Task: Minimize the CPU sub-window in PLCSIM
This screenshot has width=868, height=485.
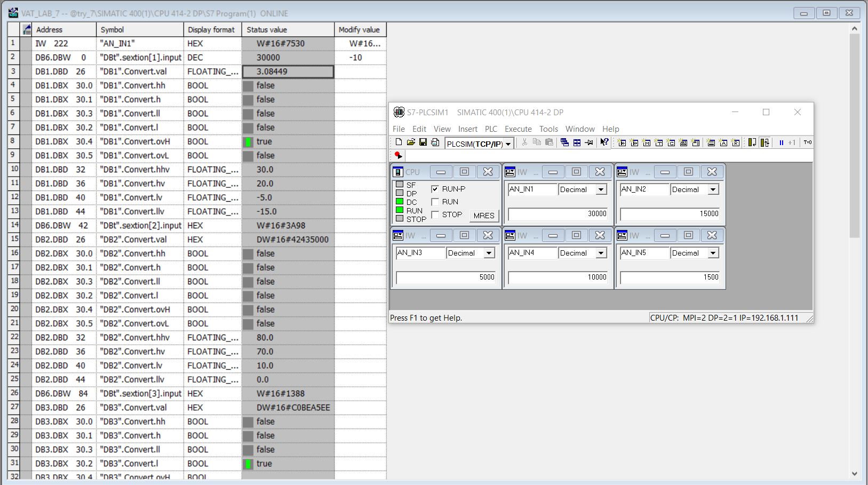Action: point(441,172)
